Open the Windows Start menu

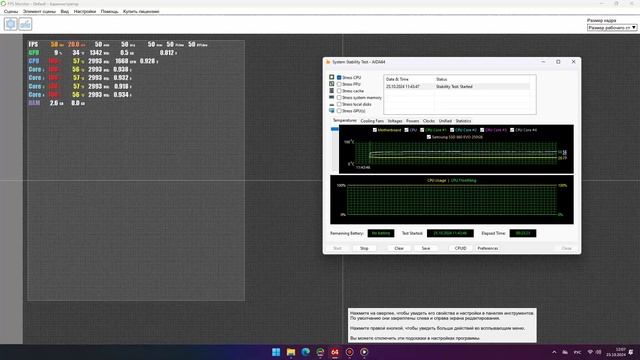[x=276, y=352]
